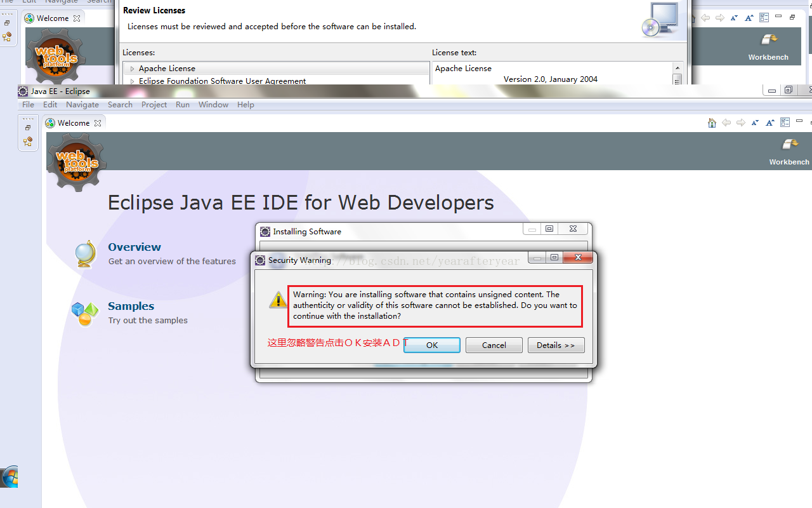
Task: Click the Home icon in front Welcome toolbar
Action: click(712, 123)
